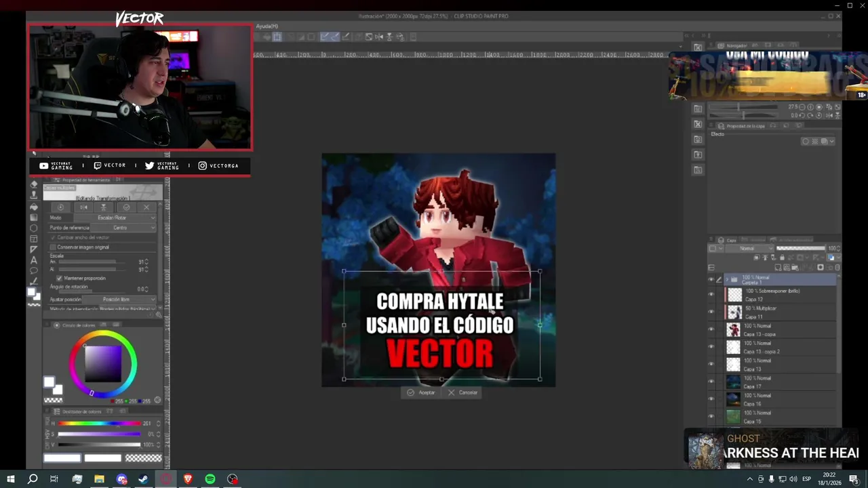Lock the layer with padlock icon
Image resolution: width=868 pixels, height=488 pixels.
click(782, 258)
